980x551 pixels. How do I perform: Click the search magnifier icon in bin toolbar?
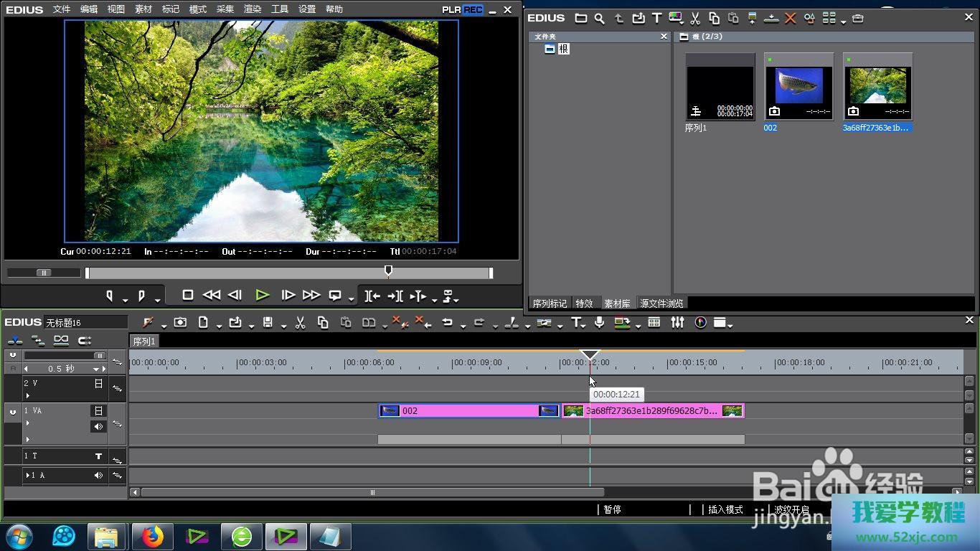coord(599,19)
